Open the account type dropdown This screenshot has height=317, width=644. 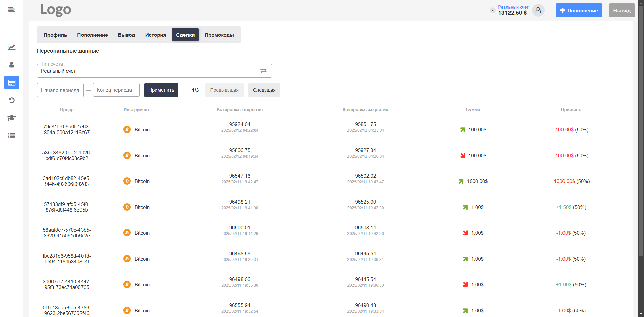pos(148,71)
